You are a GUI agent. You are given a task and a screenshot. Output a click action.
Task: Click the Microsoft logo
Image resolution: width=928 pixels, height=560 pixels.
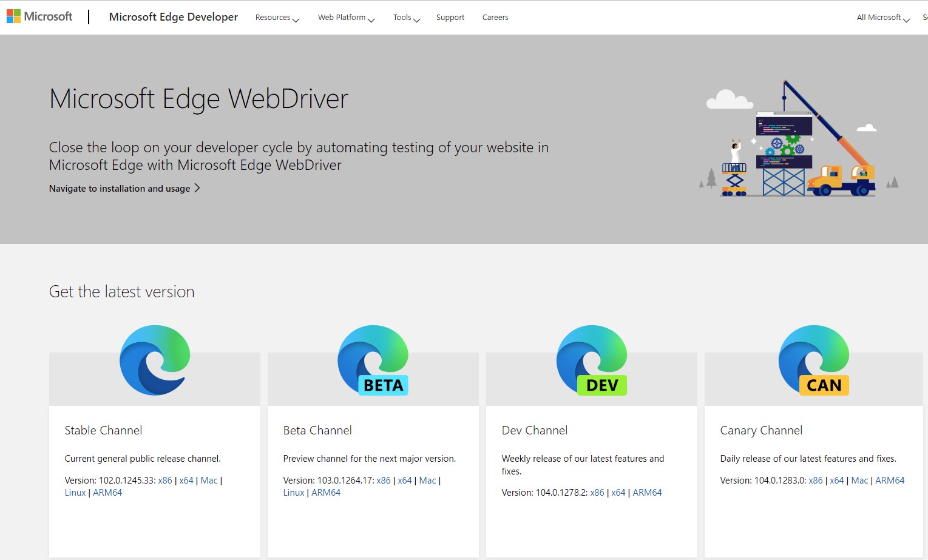[39, 16]
